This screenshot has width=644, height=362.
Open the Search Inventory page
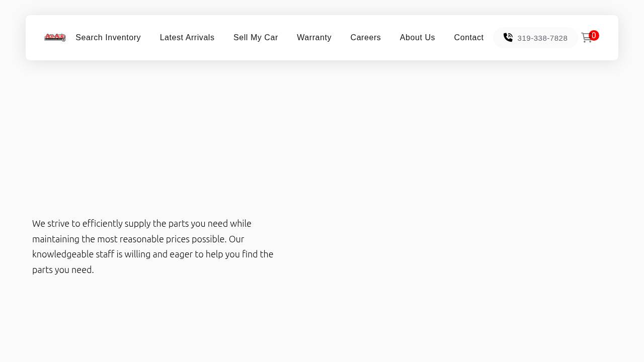(x=108, y=37)
